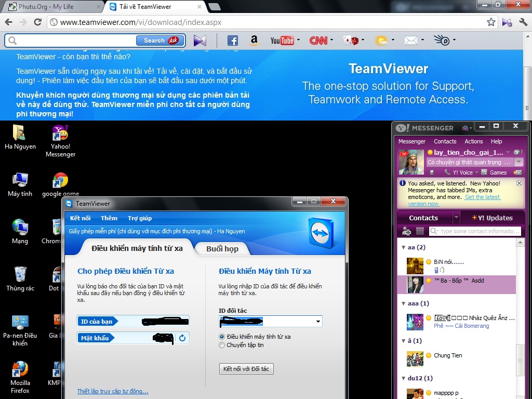Switch to the Buổi họp tab
Screen dimensions: 532x399
click(222, 249)
